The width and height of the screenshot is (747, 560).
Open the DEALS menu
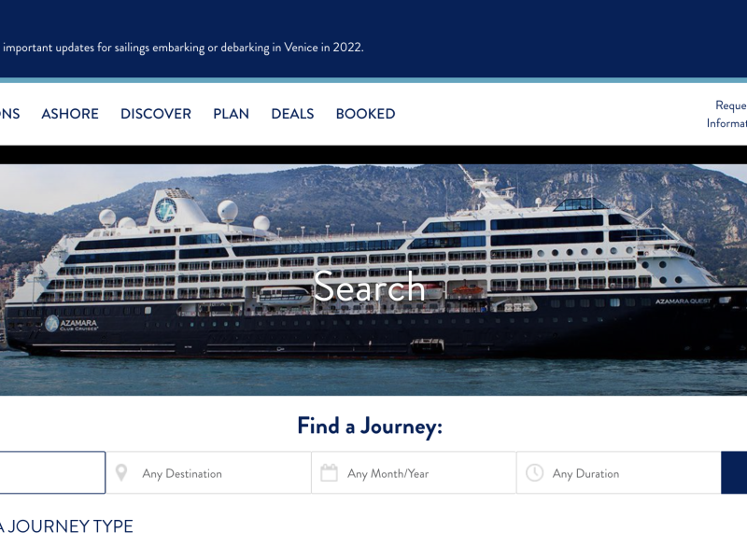click(x=292, y=114)
